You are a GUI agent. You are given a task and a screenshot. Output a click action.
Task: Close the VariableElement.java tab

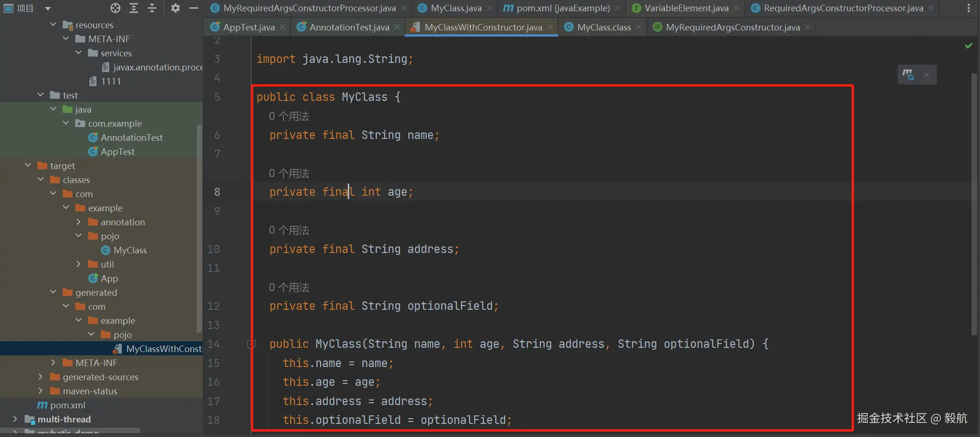pos(736,8)
